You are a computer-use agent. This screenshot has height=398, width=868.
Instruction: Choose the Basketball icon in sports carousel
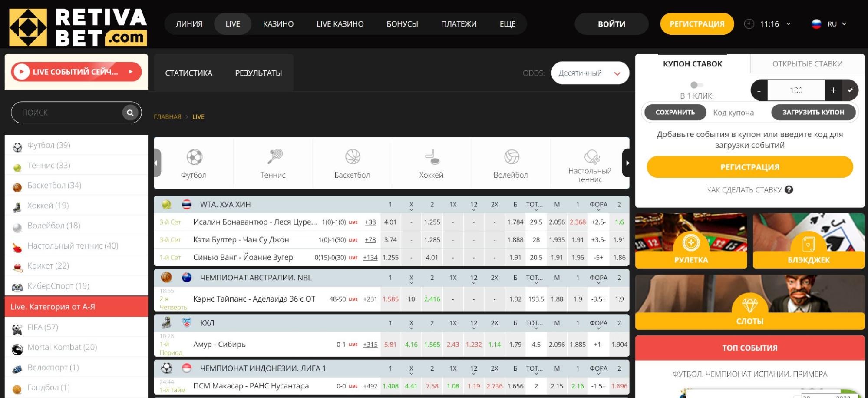coord(353,156)
